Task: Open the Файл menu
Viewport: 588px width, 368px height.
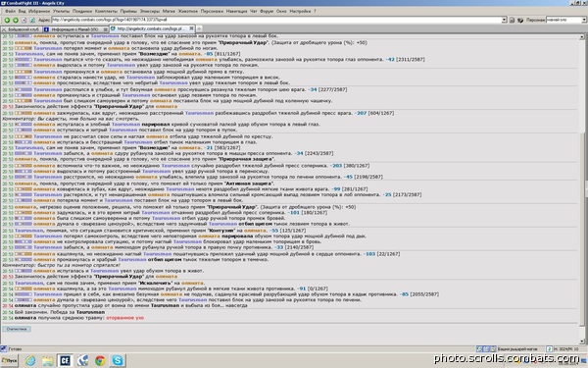Action: [10, 11]
